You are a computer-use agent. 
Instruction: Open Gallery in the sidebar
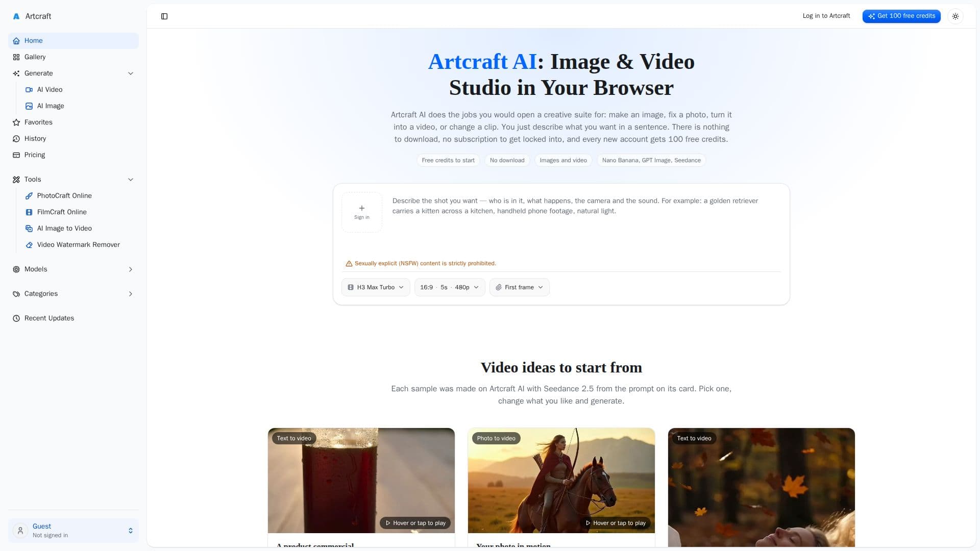tap(73, 57)
